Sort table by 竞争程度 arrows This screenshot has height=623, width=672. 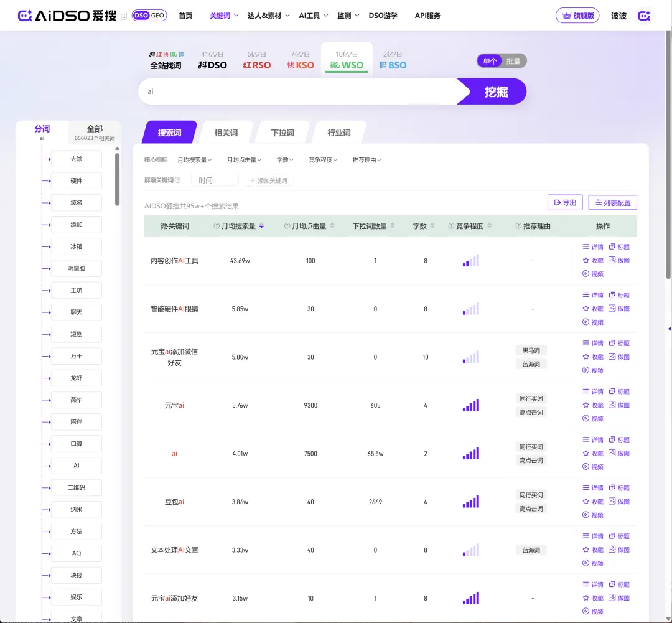tap(490, 226)
